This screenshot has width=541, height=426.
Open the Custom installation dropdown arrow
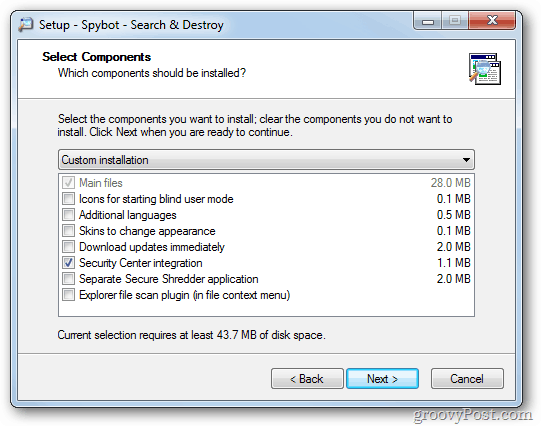pos(466,160)
